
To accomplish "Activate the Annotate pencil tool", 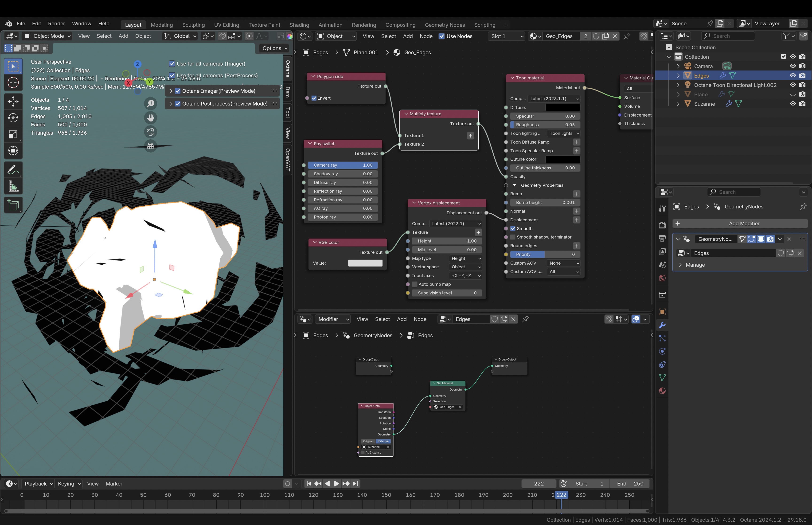I will [13, 170].
